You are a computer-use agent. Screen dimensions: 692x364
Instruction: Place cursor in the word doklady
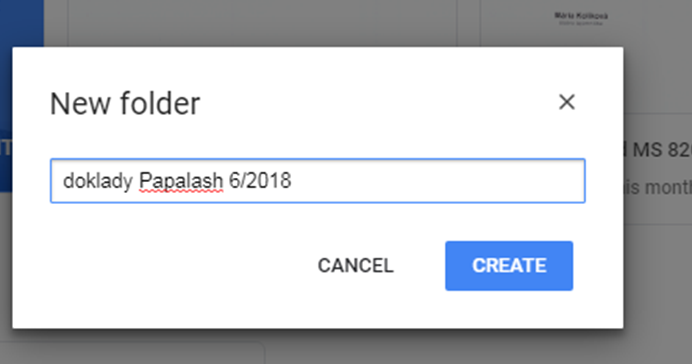point(98,181)
